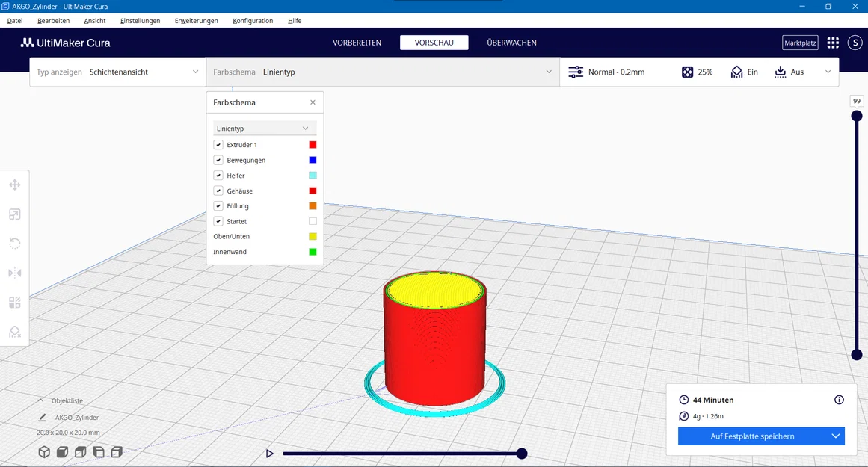The height and width of the screenshot is (467, 868).
Task: Select the Scale tool
Action: click(x=14, y=214)
